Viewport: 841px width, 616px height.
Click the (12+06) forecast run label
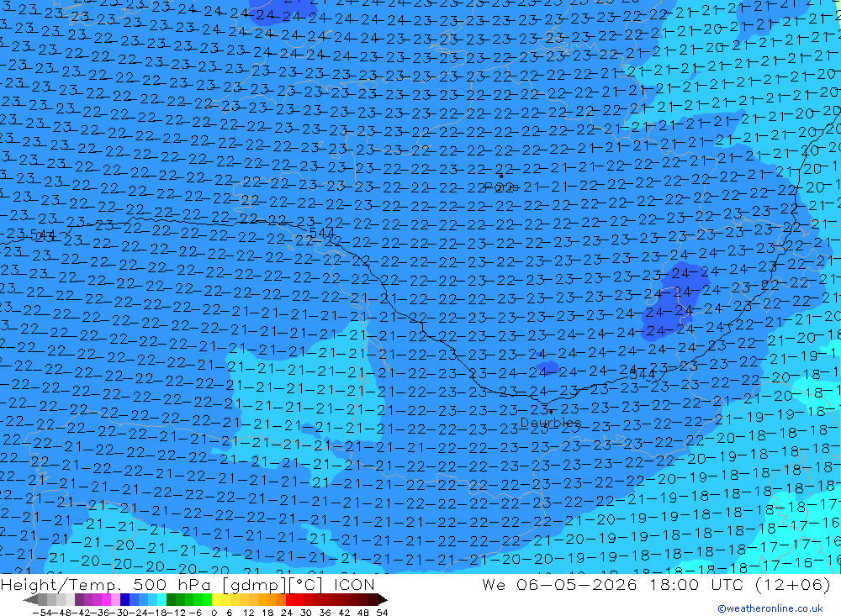pos(792,584)
